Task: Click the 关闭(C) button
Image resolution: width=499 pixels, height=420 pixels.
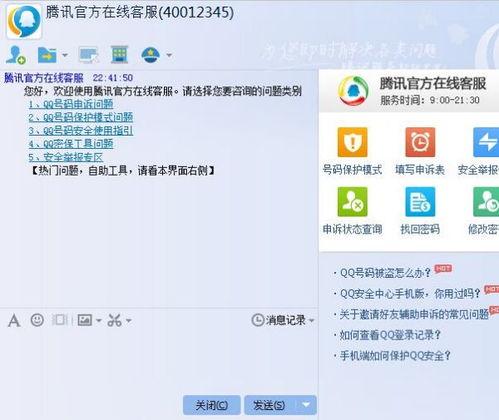Action: [212, 405]
